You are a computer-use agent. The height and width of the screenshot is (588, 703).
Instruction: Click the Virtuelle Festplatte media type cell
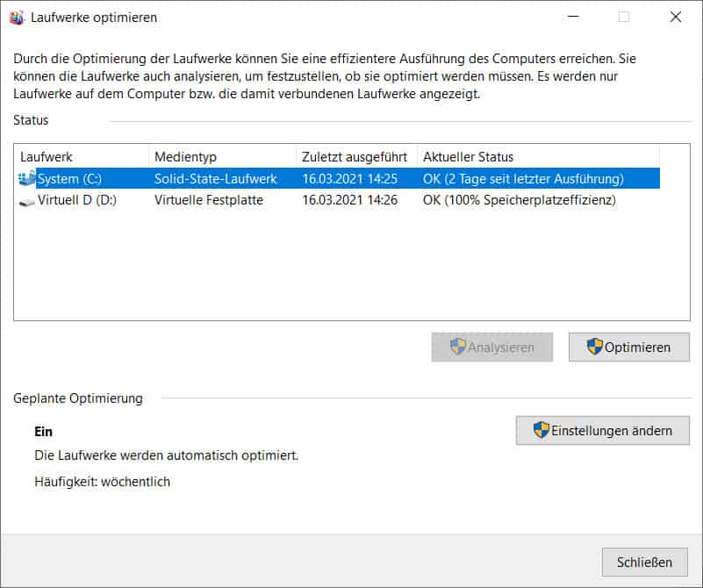(x=209, y=200)
